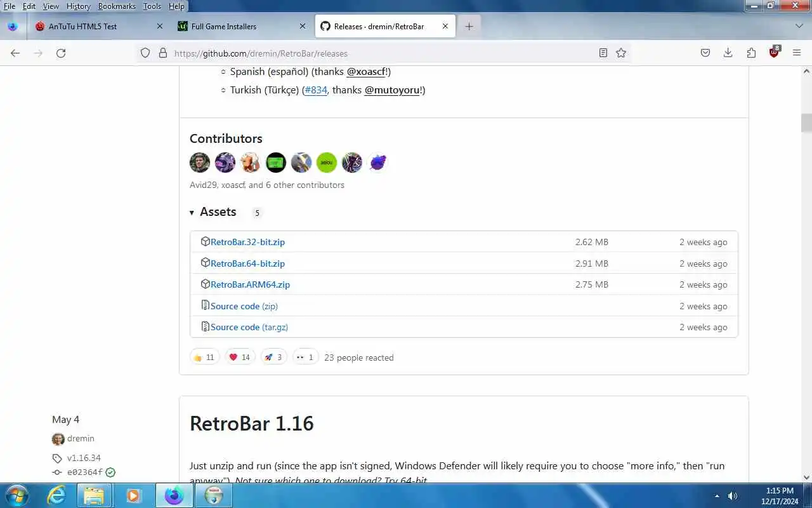Screen dimensions: 812x508
Task: Click the padlock site security icon
Action: tap(162, 53)
